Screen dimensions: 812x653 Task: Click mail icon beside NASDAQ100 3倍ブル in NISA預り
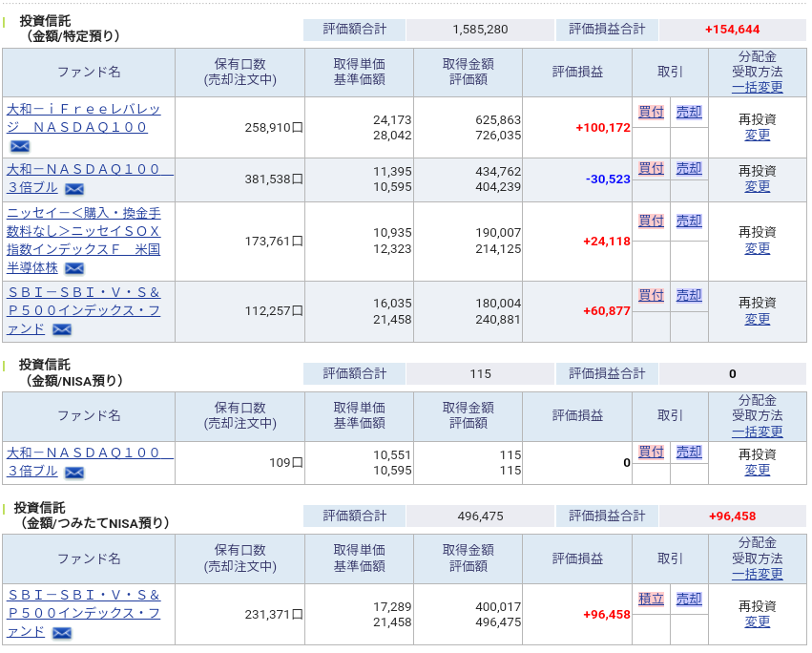tap(74, 473)
